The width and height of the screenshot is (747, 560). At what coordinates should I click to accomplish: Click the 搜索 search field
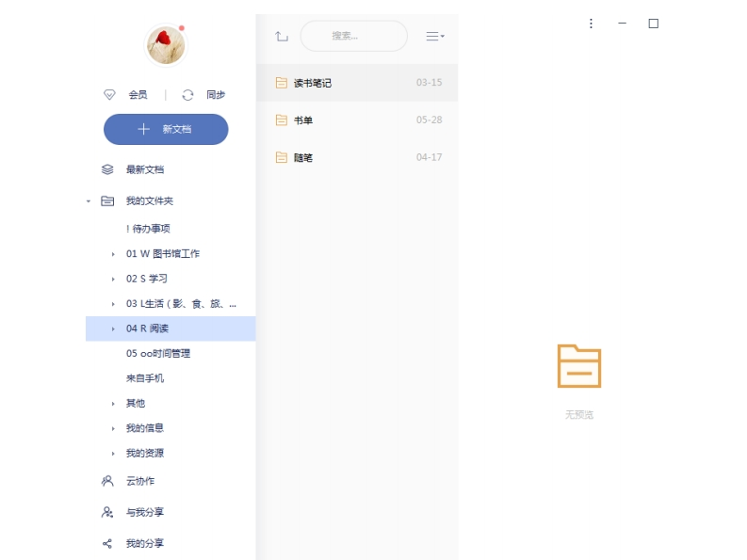pyautogui.click(x=353, y=37)
